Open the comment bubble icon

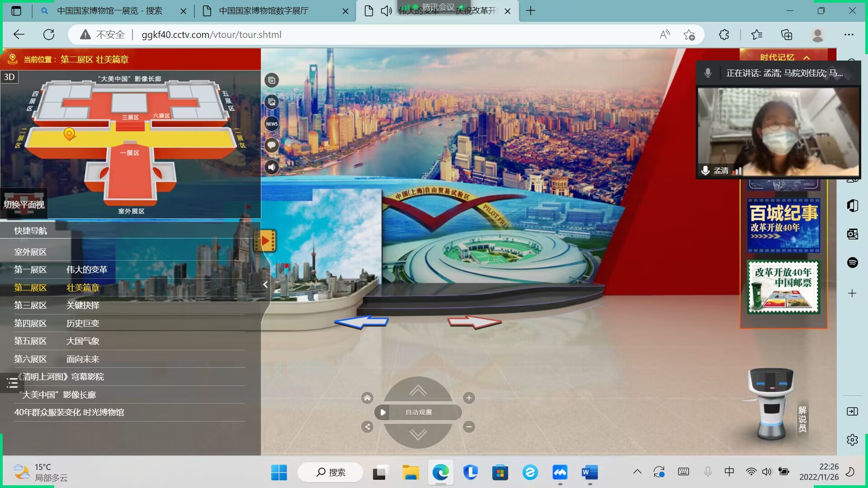coord(272,145)
